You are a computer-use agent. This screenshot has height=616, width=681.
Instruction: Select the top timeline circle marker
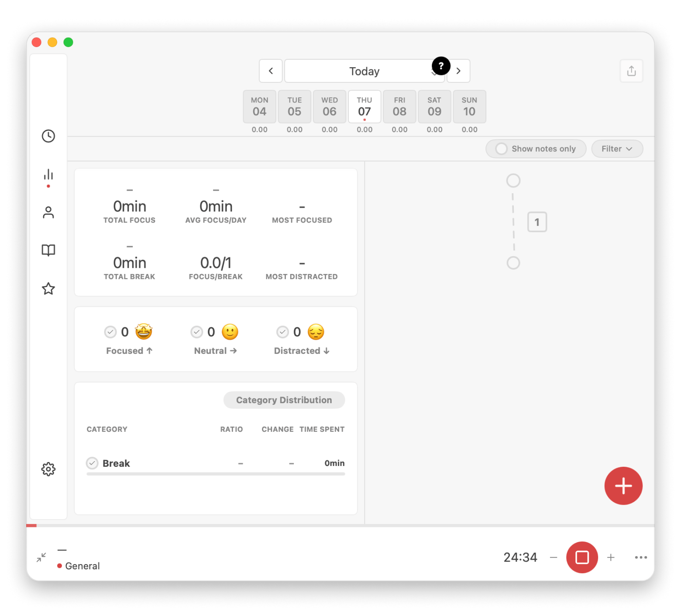(x=513, y=181)
